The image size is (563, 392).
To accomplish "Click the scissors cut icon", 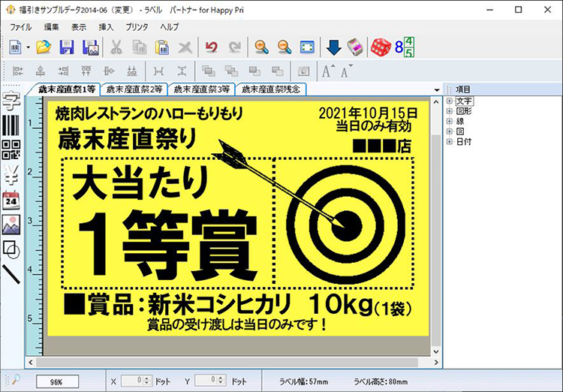I will tap(116, 47).
